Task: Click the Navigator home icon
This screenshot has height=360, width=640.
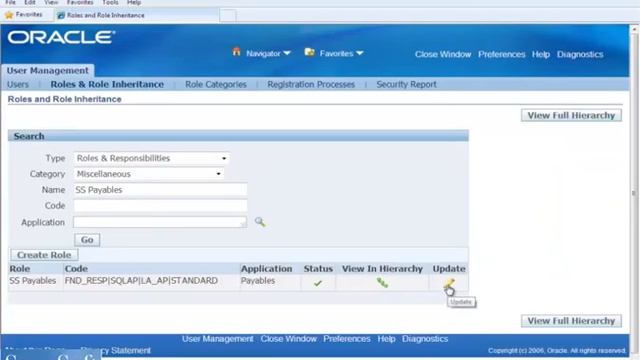Action: pyautogui.click(x=236, y=52)
